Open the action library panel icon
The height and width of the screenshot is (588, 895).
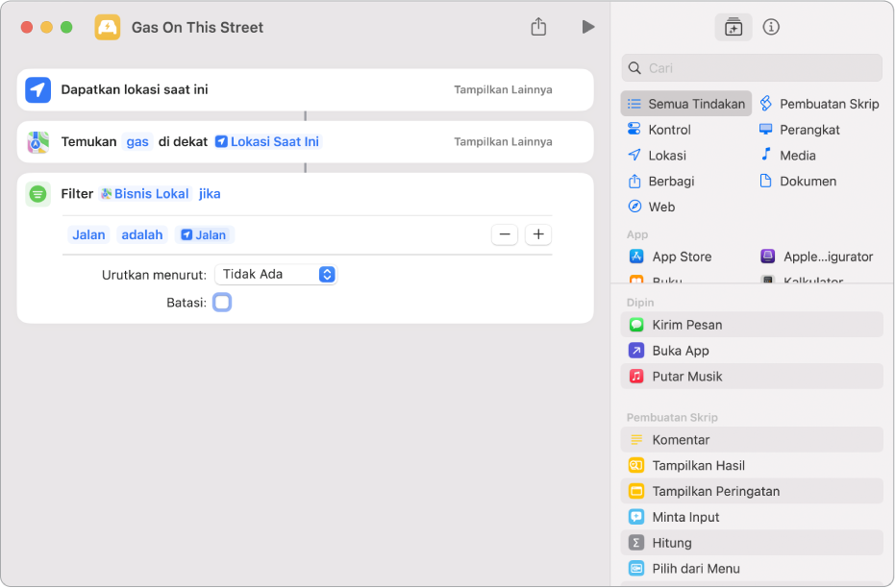(733, 27)
